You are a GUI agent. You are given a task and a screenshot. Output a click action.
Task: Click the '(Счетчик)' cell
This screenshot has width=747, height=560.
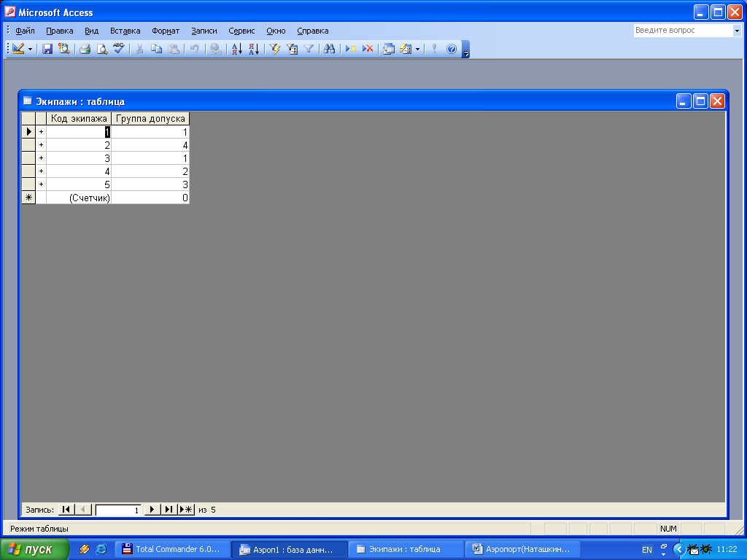click(x=79, y=198)
